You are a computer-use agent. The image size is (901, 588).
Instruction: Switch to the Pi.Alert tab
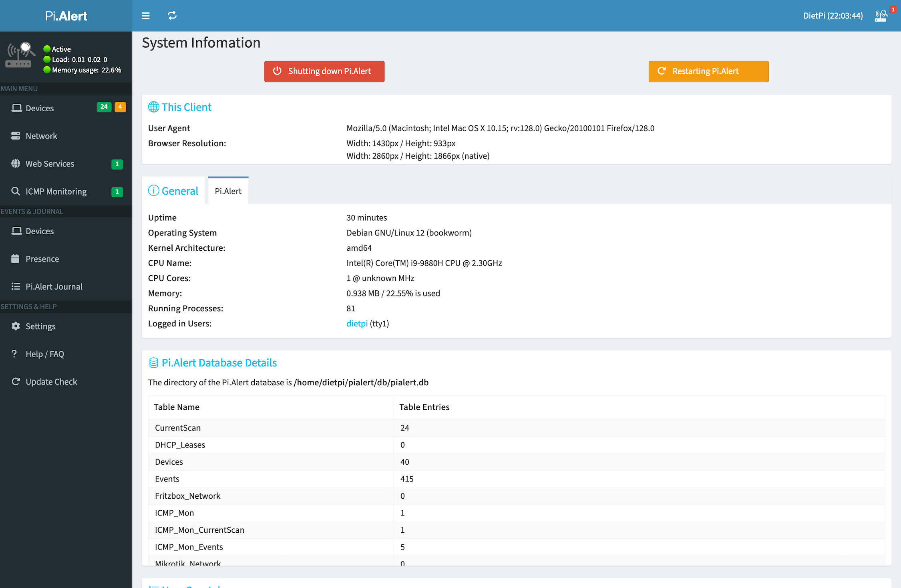pos(228,191)
